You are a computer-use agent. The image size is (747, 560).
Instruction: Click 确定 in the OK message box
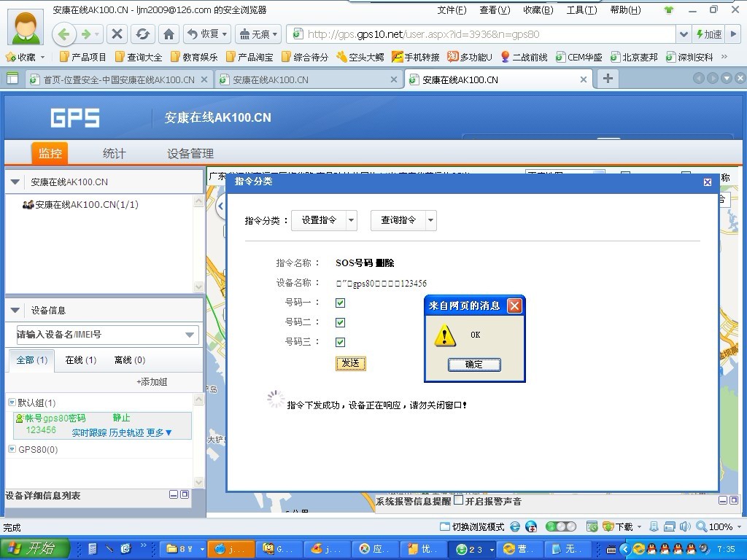(x=474, y=365)
